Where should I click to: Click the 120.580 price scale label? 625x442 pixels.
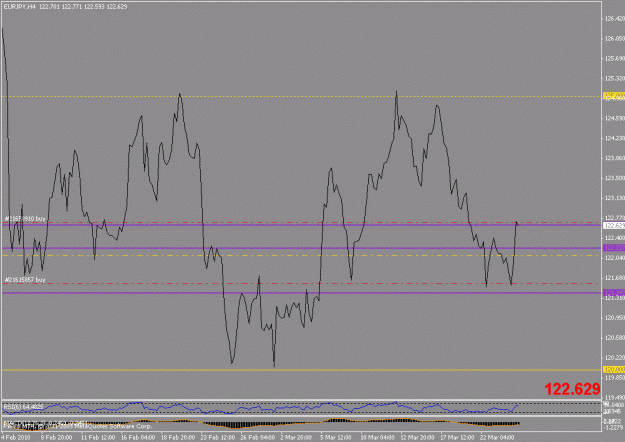(x=615, y=338)
